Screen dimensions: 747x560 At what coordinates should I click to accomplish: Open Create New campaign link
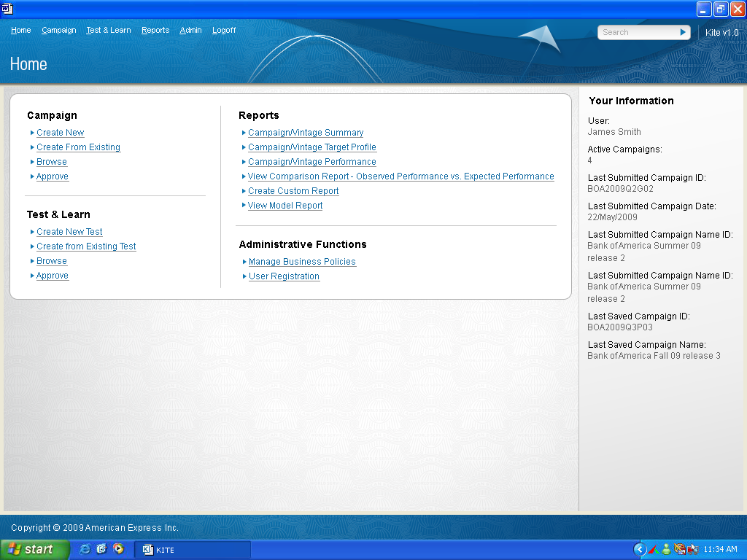tap(60, 133)
